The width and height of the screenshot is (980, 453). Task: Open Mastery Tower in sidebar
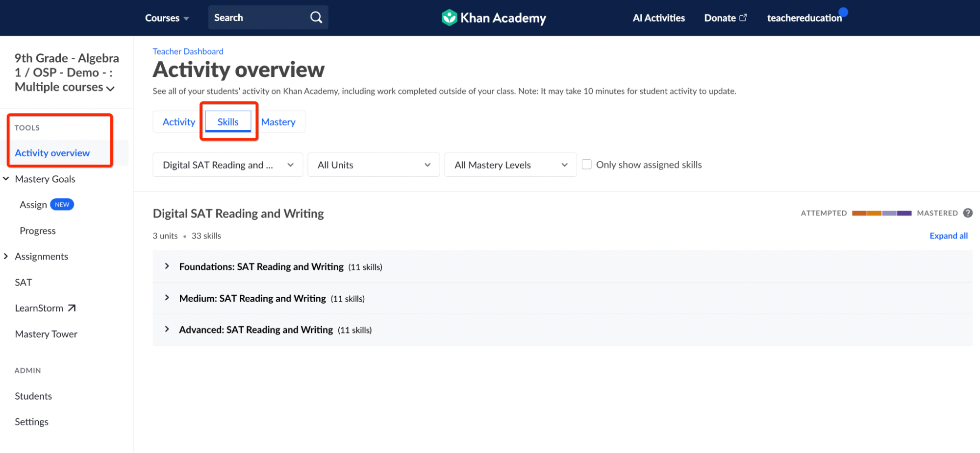click(x=46, y=334)
